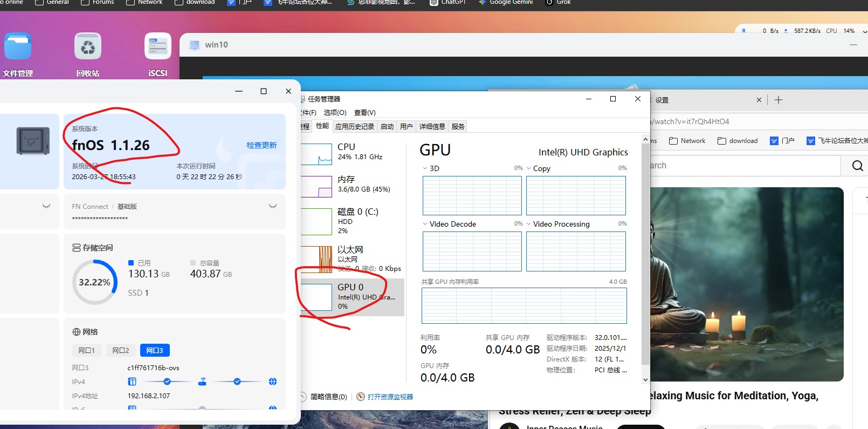Screen dimensions: 868x429
Task: Click the 打开资源监视器 icon link
Action: (385, 397)
